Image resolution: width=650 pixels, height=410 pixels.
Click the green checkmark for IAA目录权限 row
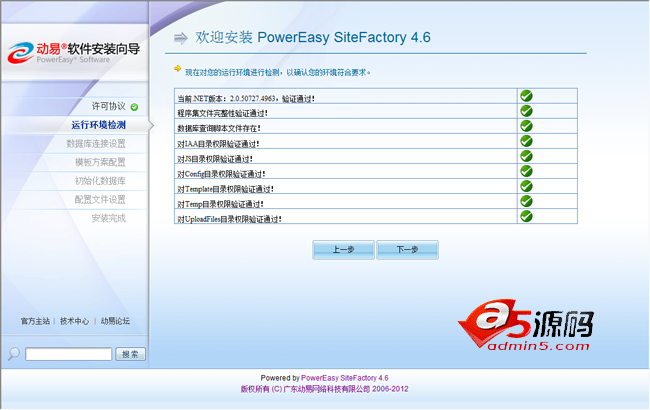pyautogui.click(x=526, y=141)
